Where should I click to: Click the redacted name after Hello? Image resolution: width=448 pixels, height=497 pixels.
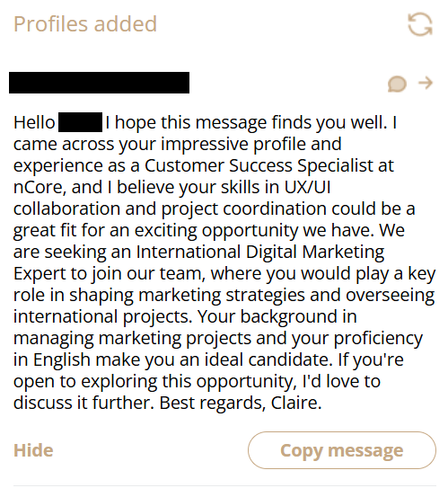(81, 122)
